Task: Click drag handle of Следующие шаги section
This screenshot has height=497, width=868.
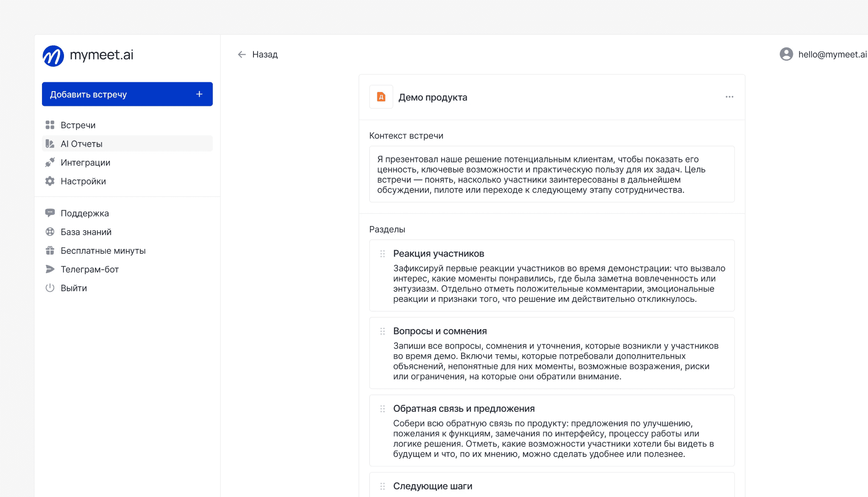Action: pos(383,486)
